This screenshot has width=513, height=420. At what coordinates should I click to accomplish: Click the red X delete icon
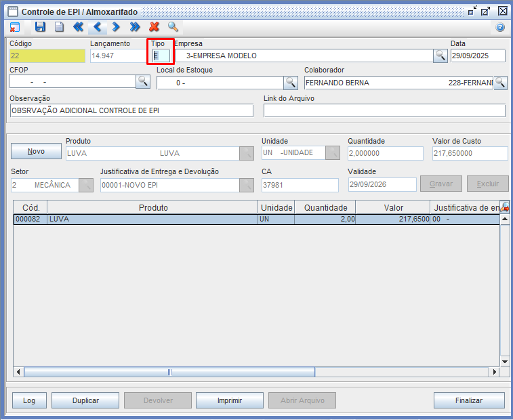154,27
